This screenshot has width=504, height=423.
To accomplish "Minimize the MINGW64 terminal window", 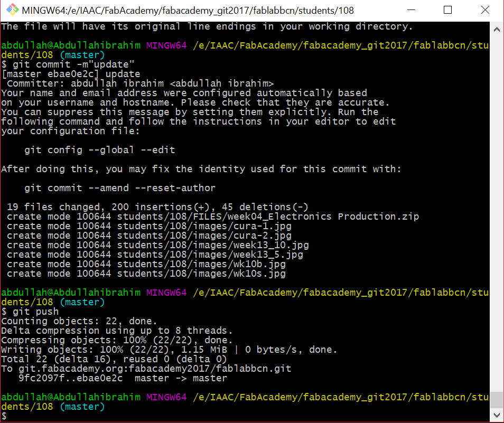I will tap(411, 10).
